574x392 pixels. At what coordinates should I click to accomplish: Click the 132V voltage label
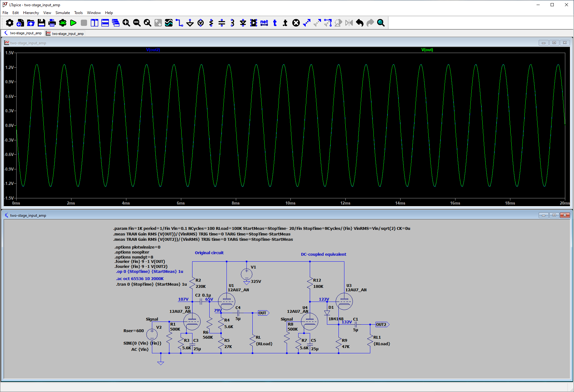[347, 322]
